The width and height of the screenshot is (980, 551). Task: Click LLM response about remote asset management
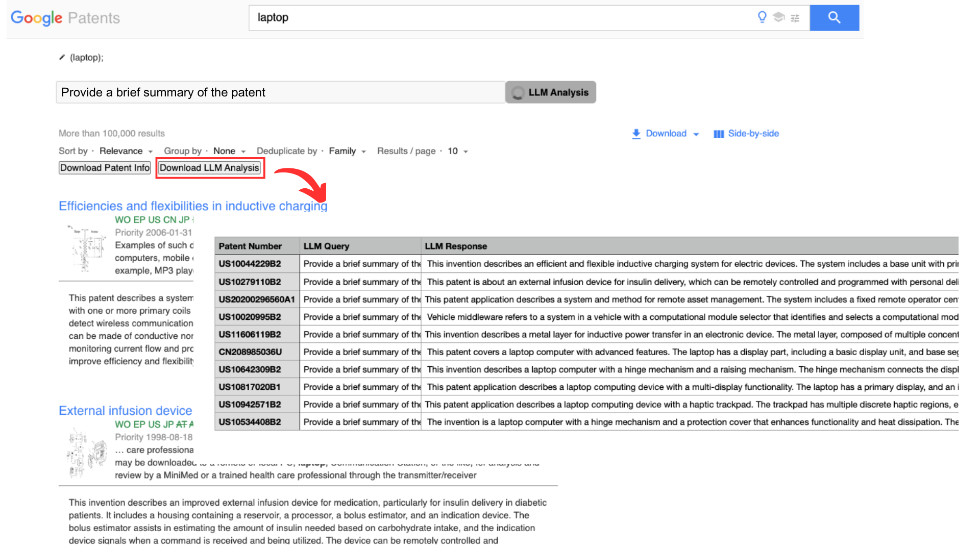coord(690,299)
